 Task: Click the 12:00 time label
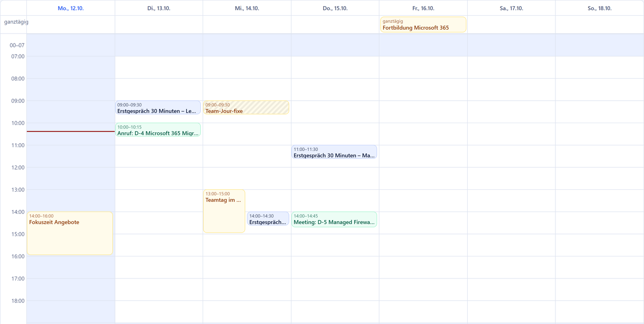coord(18,167)
